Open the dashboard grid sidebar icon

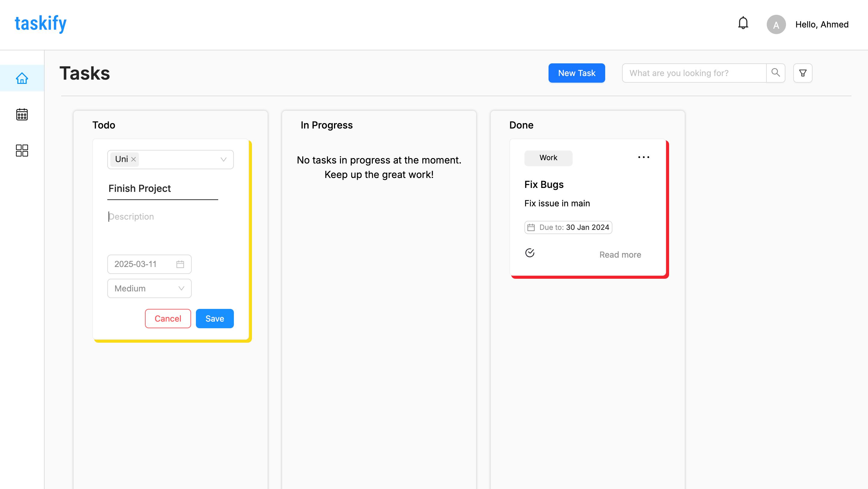coord(22,151)
